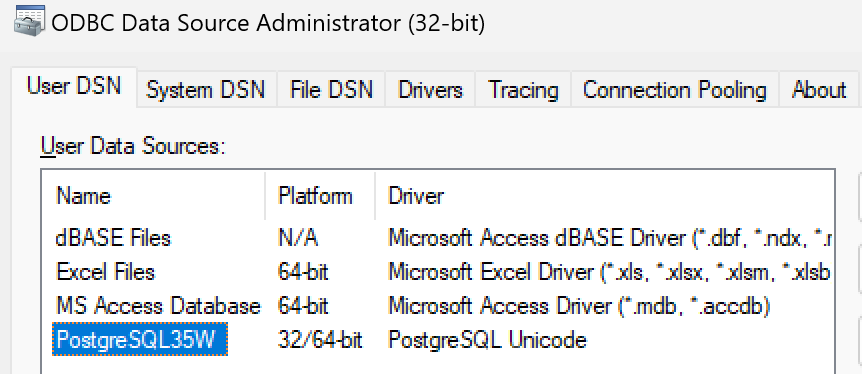Open the System DSN tab

point(206,90)
